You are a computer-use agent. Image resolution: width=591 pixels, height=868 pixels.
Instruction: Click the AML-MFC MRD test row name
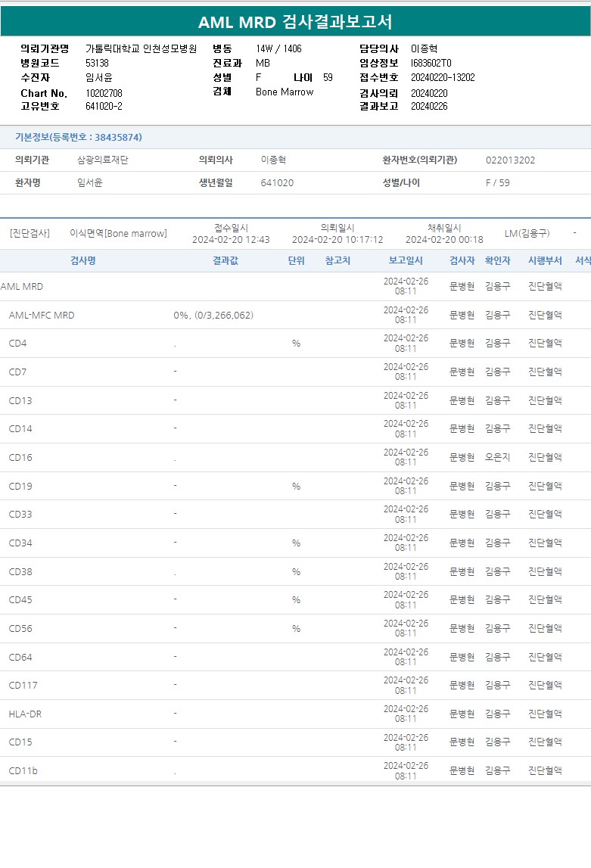(42, 315)
